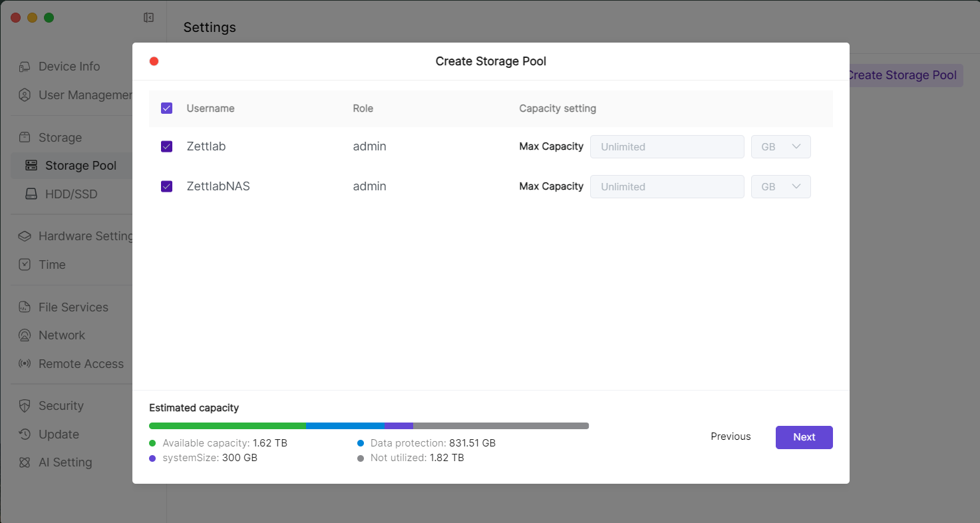Collapse the sidebar with the panel icon
This screenshot has height=523, width=980.
149,18
